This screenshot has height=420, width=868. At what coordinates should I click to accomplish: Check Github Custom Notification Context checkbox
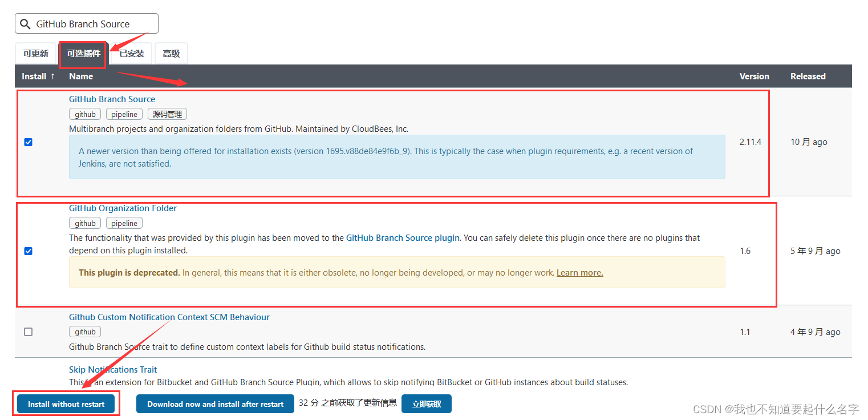pyautogui.click(x=29, y=332)
